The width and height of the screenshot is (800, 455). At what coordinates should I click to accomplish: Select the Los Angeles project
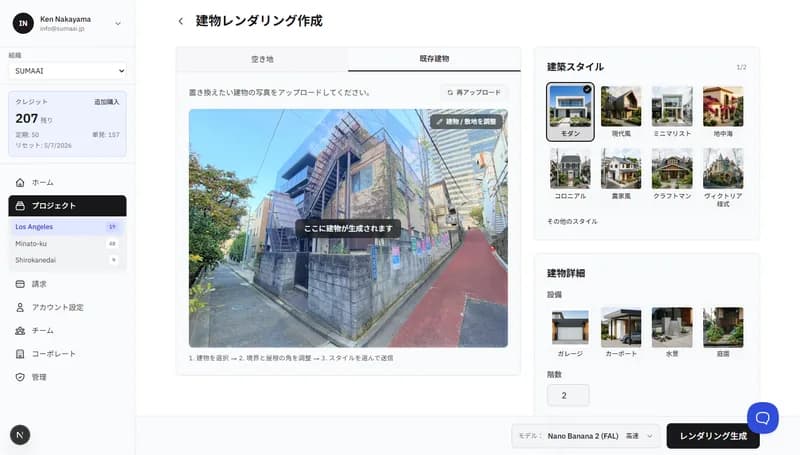[x=67, y=226]
